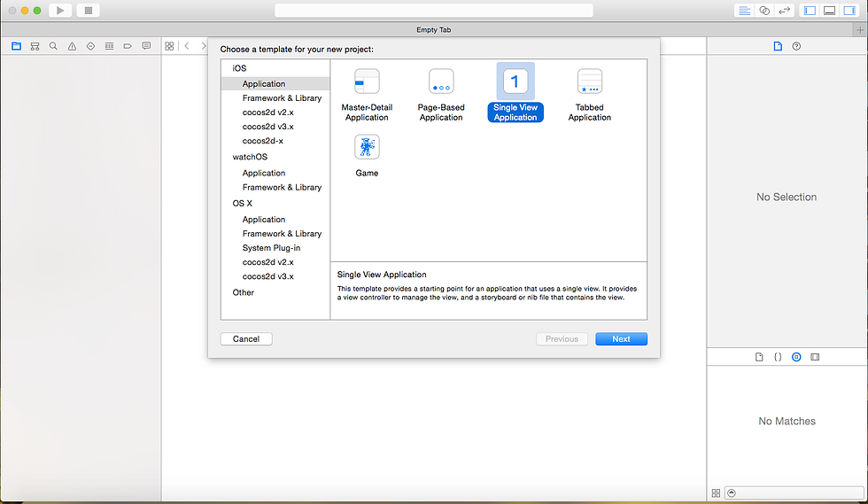Select Single View Application template
This screenshot has height=504, width=868.
pos(515,92)
